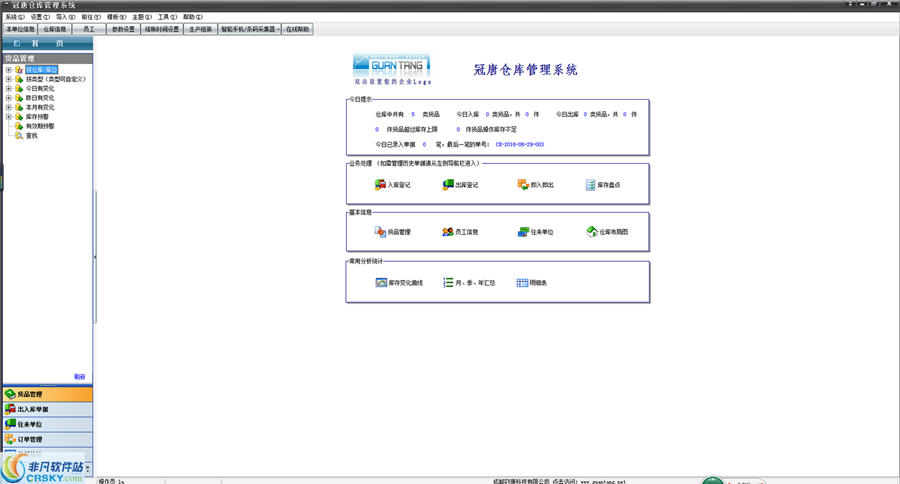
Task: Open last order number CK-2016-06-29-003 link
Action: click(519, 145)
